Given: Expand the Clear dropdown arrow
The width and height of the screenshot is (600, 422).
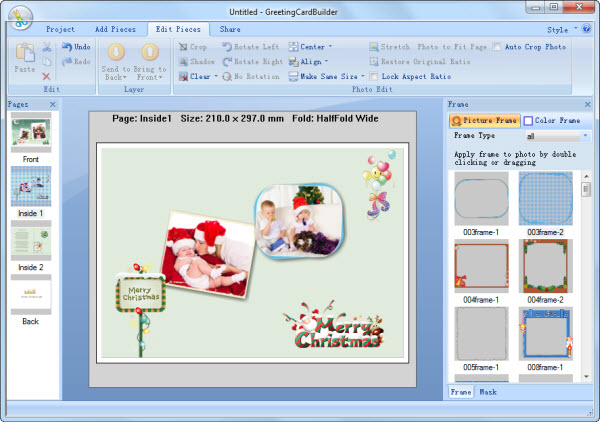Looking at the screenshot, I should [x=216, y=76].
